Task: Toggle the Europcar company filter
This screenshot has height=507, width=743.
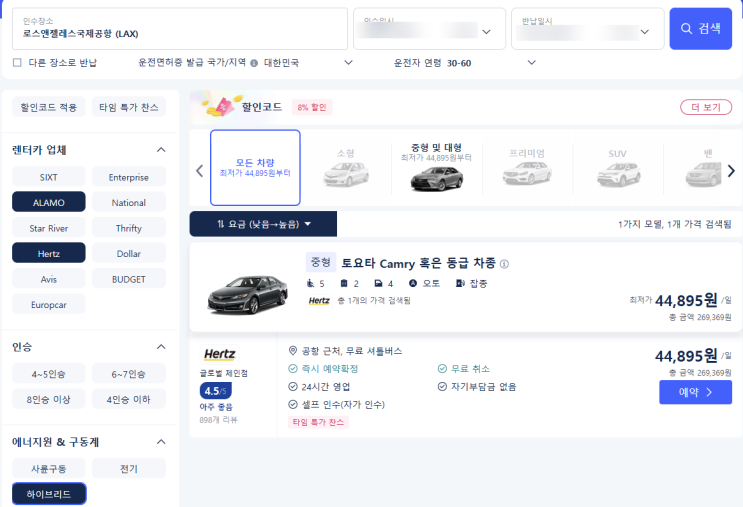Action: click(x=49, y=305)
